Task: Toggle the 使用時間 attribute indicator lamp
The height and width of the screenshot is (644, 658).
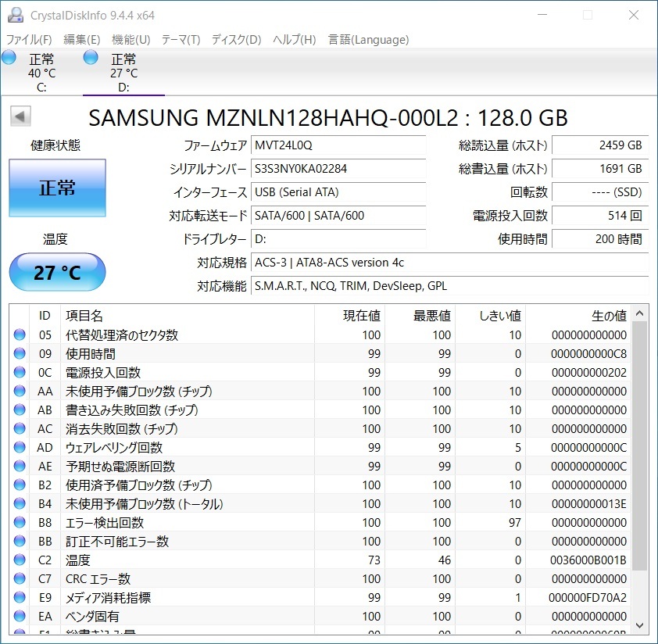Action: point(20,353)
